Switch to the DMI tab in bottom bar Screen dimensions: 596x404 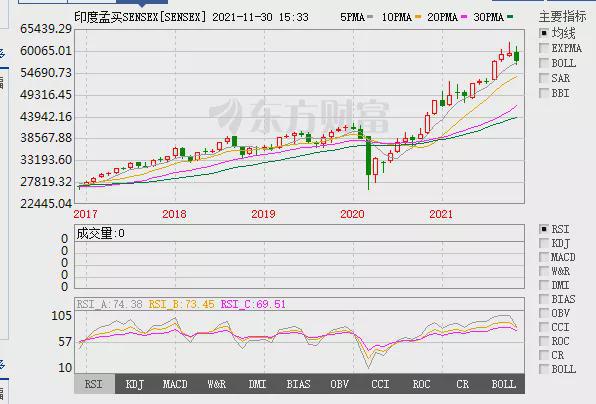257,384
